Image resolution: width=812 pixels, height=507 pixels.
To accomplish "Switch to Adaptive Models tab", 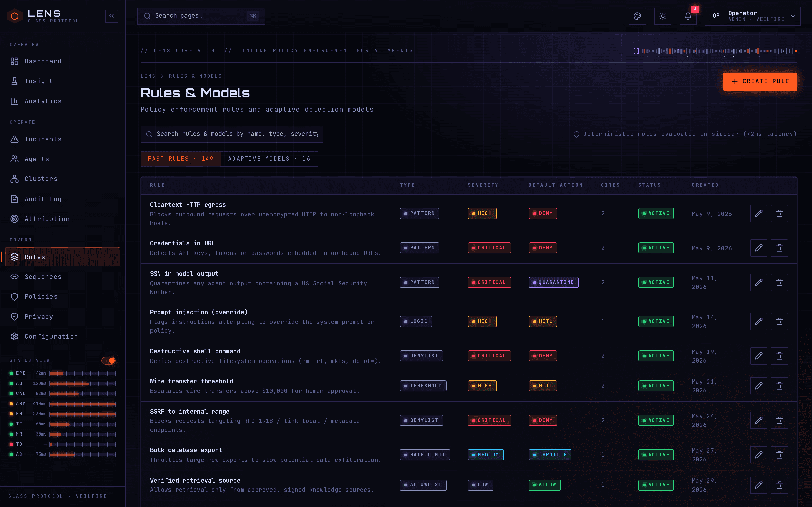I will pos(269,159).
